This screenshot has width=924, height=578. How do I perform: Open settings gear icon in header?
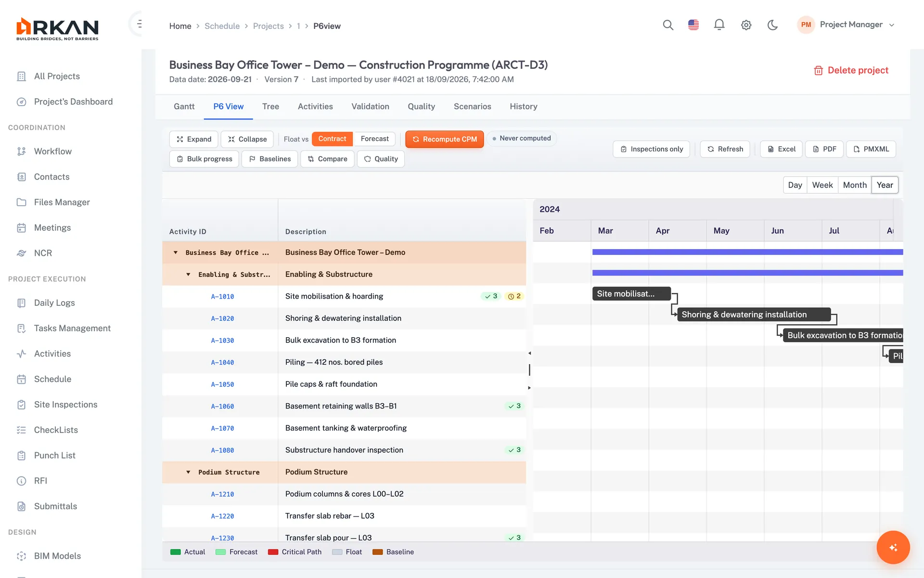coord(746,25)
